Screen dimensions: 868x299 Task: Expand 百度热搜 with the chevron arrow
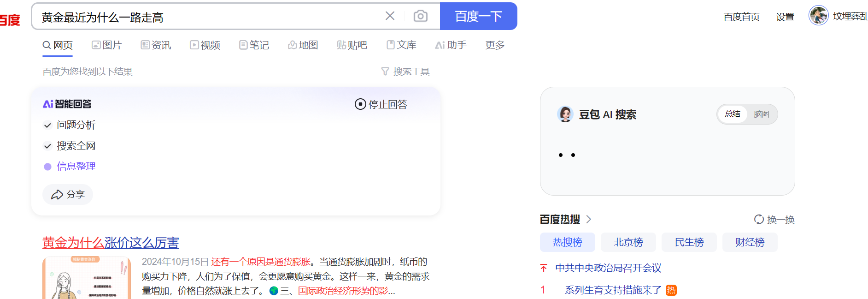tap(588, 219)
